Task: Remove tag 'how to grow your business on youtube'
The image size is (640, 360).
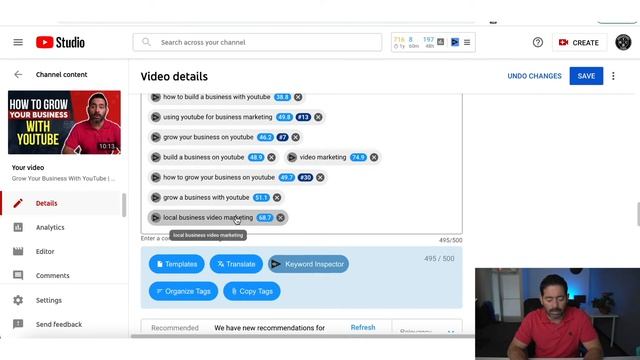Action: (320, 178)
